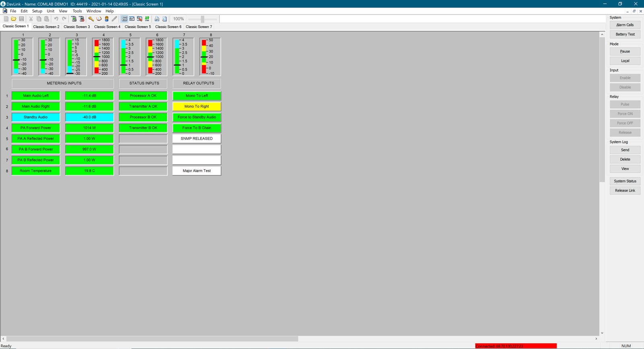Open the Window menu
Viewport: 644px width, 349px height.
tap(94, 11)
